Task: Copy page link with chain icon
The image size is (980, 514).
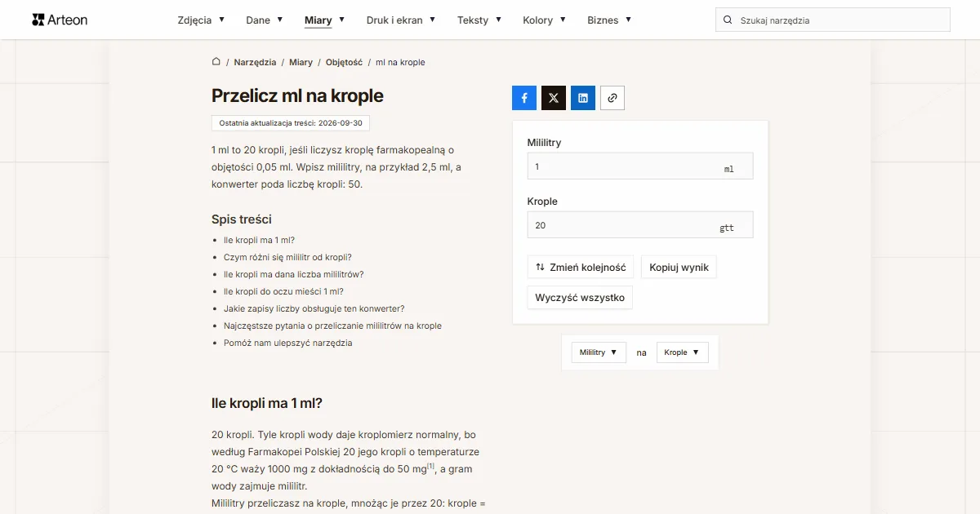Action: [612, 98]
